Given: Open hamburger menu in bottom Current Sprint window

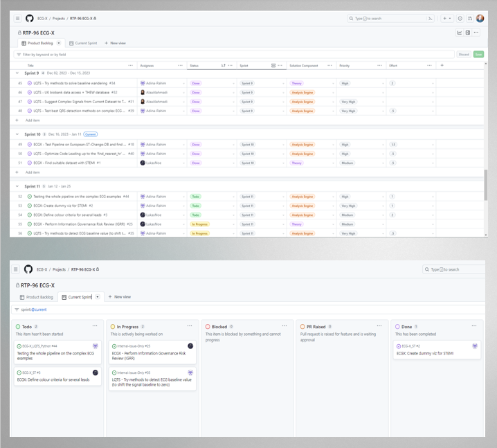Looking at the screenshot, I should (15, 269).
